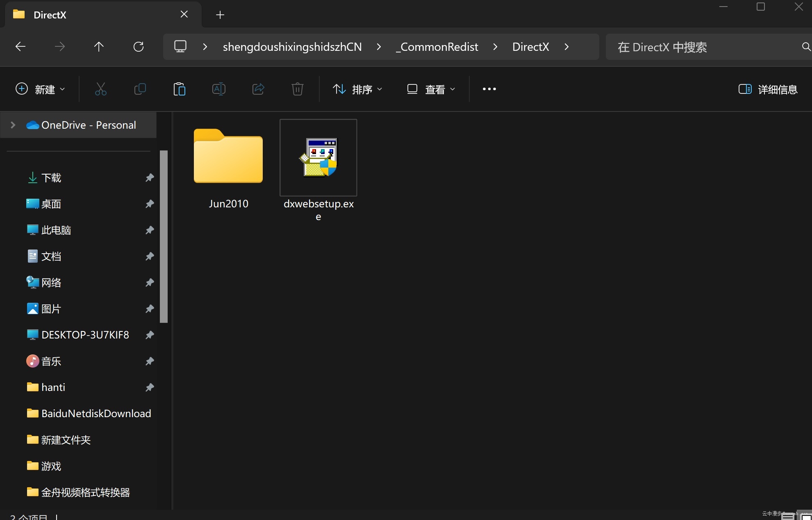Screen dimensions: 812x520
Task: Click the Rename icon in toolbar
Action: [219, 89]
